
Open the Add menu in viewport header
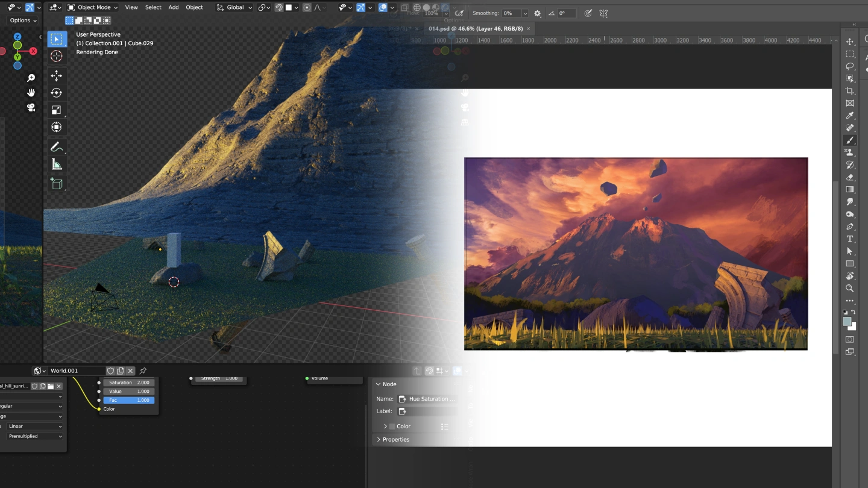pyautogui.click(x=174, y=7)
